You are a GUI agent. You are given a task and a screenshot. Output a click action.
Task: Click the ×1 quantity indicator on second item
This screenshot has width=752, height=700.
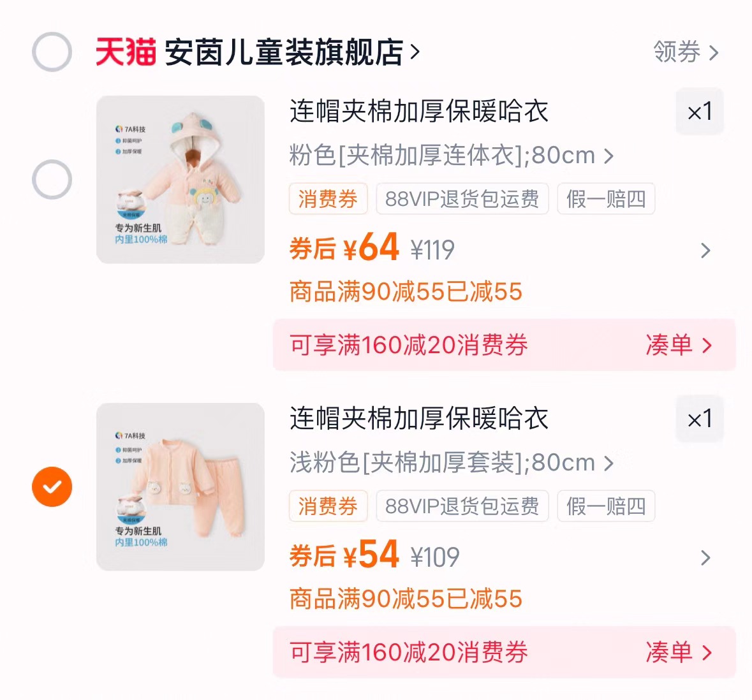(700, 419)
